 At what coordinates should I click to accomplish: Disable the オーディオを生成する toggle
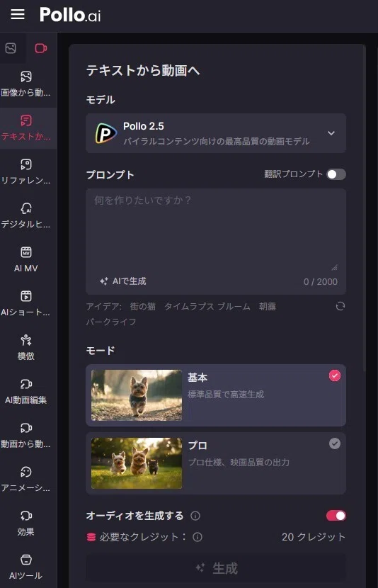pyautogui.click(x=336, y=516)
